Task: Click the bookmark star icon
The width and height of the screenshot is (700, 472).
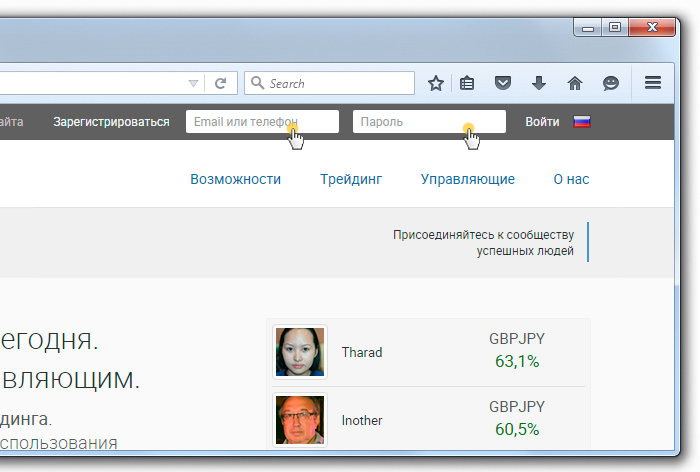Action: coord(436,83)
